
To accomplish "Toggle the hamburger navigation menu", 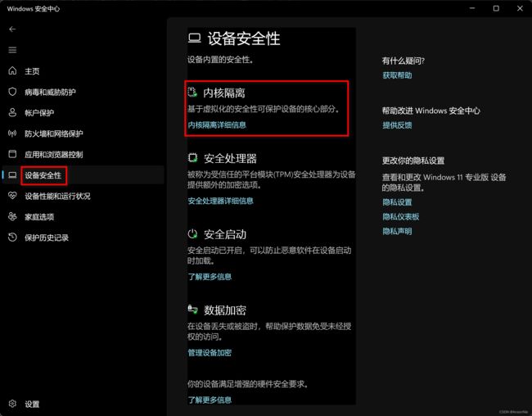I will (x=12, y=50).
